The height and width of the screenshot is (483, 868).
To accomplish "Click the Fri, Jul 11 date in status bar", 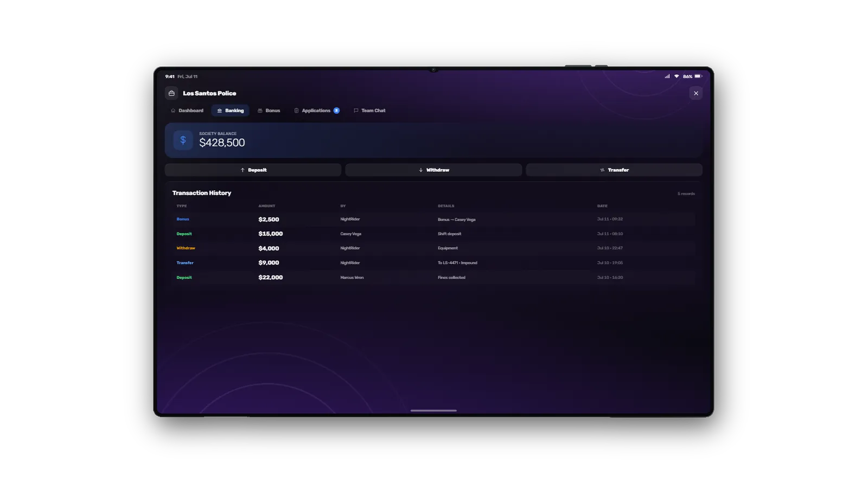I will click(x=188, y=76).
